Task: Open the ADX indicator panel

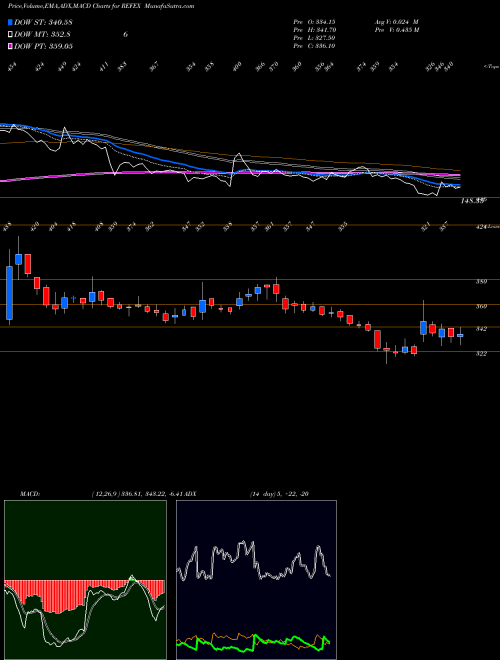Action: point(256,580)
